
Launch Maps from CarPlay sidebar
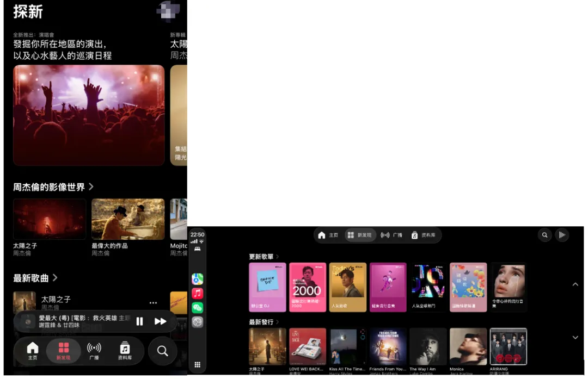198,279
